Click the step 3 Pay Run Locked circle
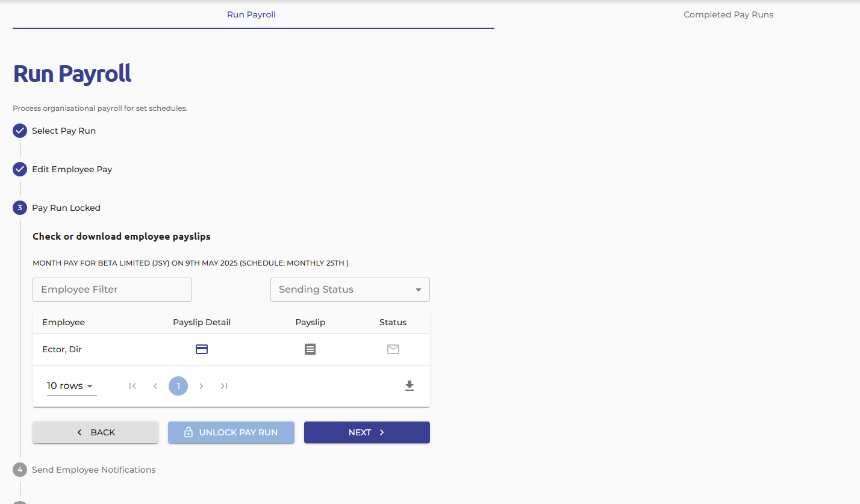Viewport: 860px width, 504px height. tap(20, 208)
